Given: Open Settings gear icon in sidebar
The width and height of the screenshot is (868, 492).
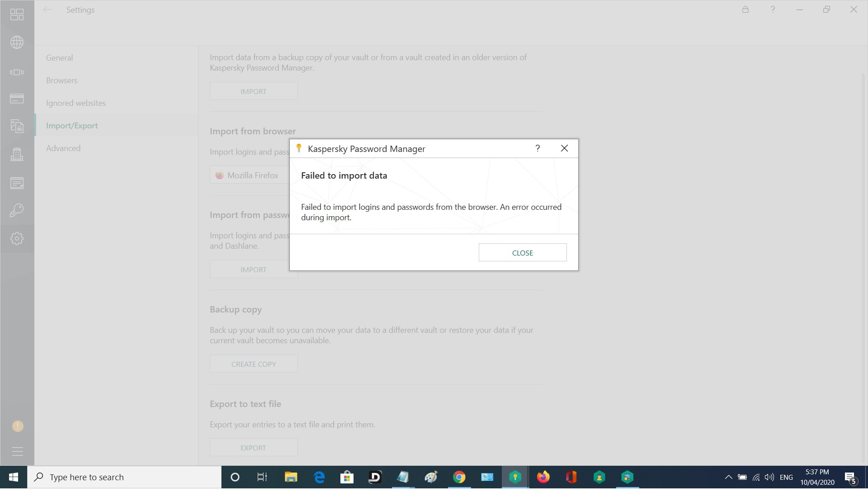Looking at the screenshot, I should click(17, 238).
